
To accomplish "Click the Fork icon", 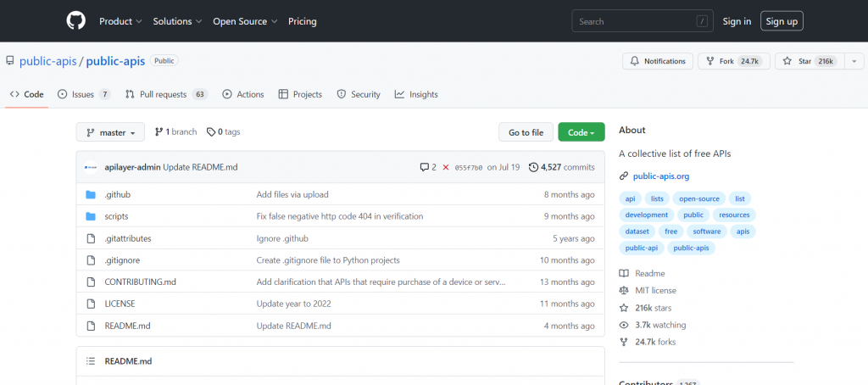I will (710, 62).
